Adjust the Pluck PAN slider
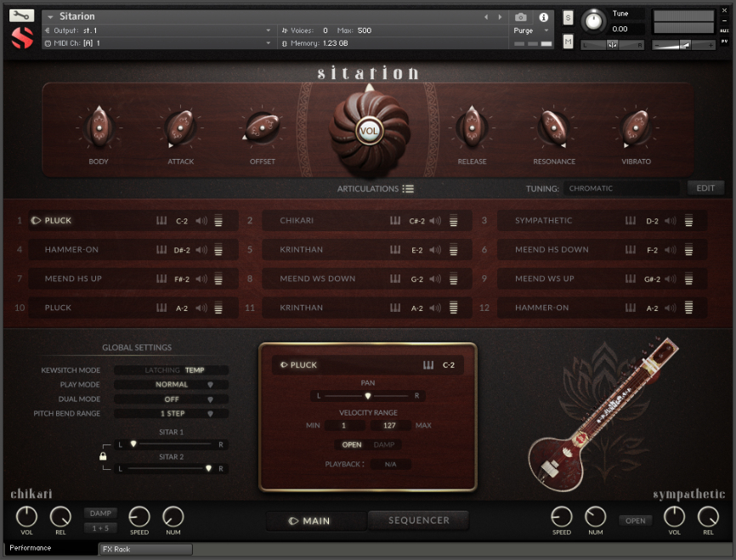The image size is (736, 560). click(x=367, y=396)
